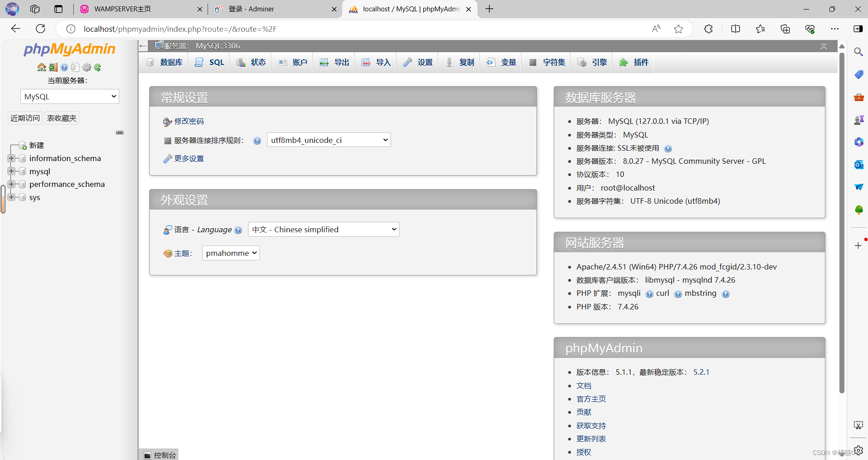
Task: Click help icon beside 服务器连接排序规则
Action: click(x=257, y=141)
